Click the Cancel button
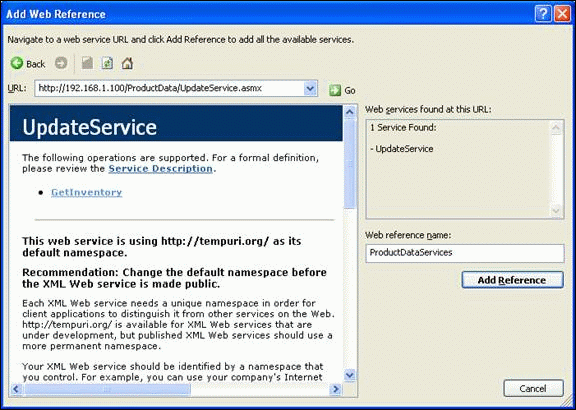This screenshot has width=576, height=410. (x=533, y=388)
